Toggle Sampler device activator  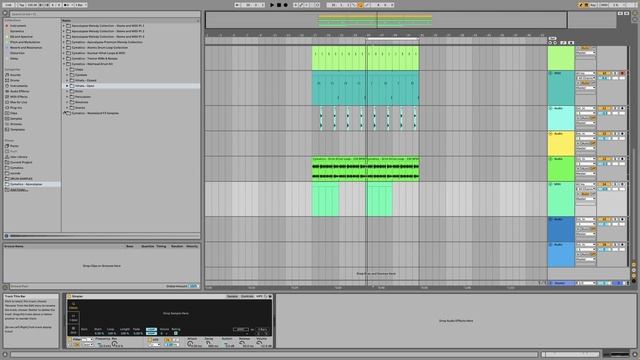(69, 296)
